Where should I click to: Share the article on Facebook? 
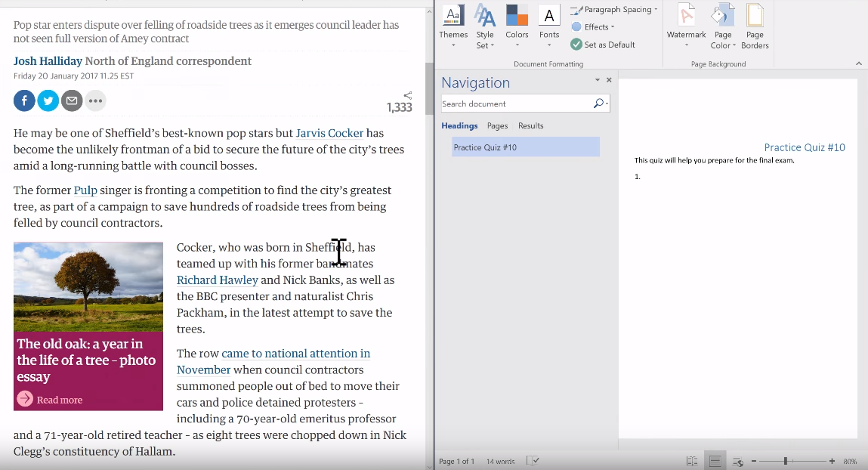click(24, 100)
